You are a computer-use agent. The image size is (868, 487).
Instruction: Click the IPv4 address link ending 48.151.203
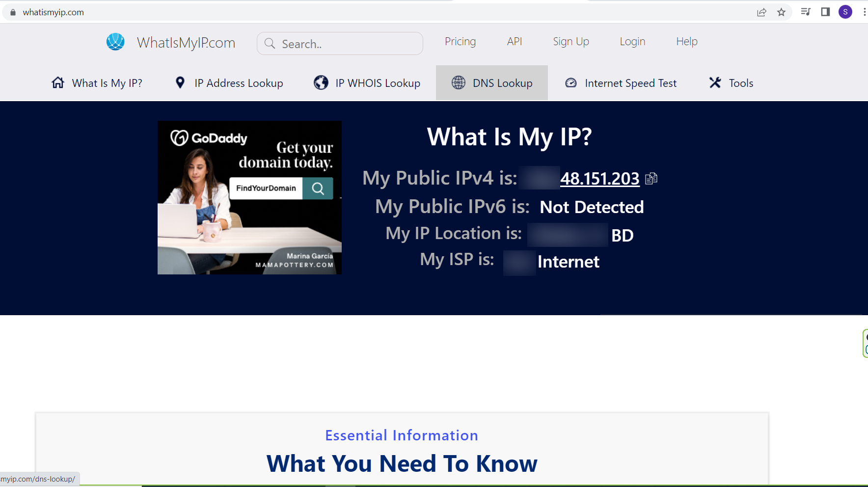(599, 179)
